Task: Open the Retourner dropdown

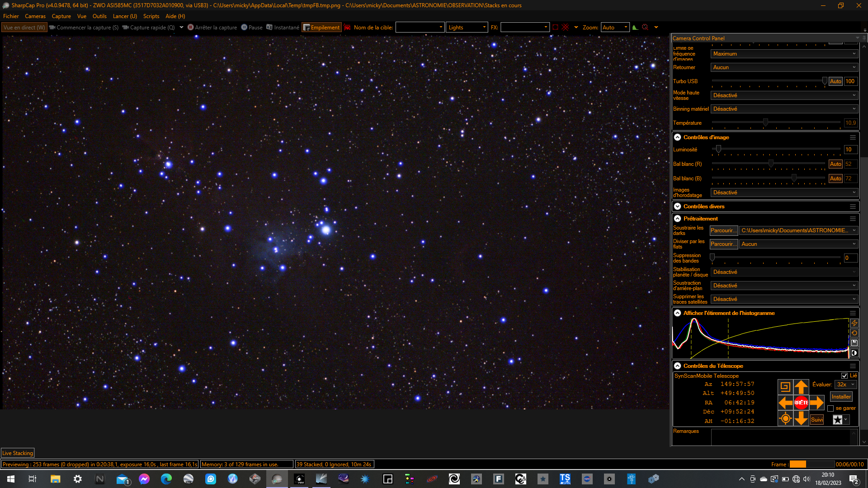Action: [784, 67]
